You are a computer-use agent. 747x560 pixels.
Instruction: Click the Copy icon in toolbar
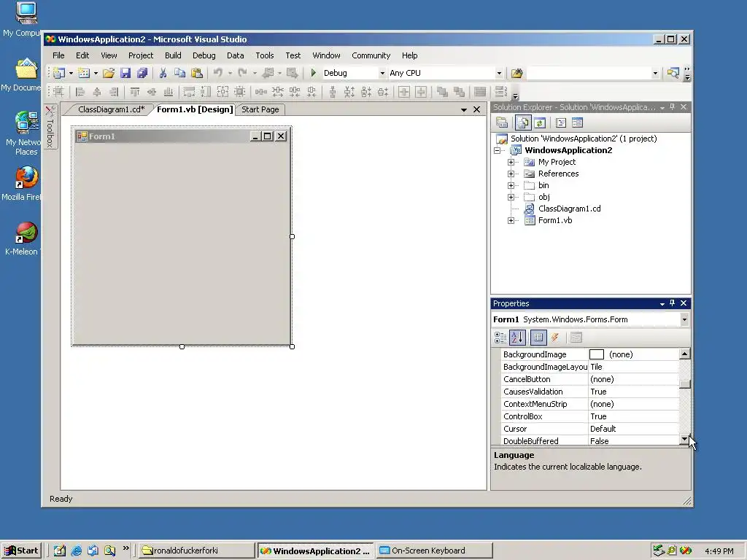tap(179, 73)
